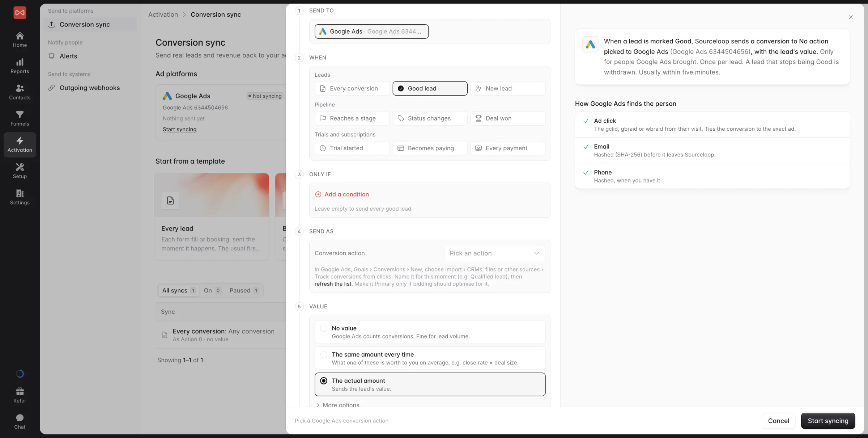Open Outgoing webhooks

click(x=90, y=88)
